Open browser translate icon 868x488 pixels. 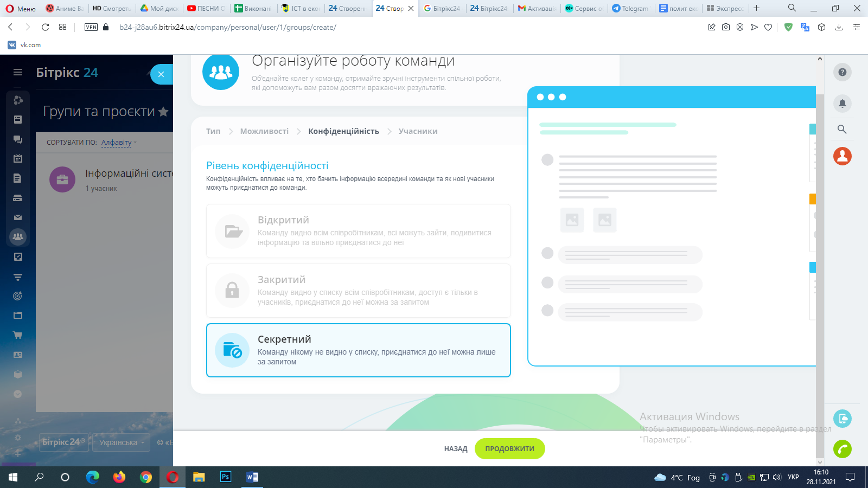point(805,27)
